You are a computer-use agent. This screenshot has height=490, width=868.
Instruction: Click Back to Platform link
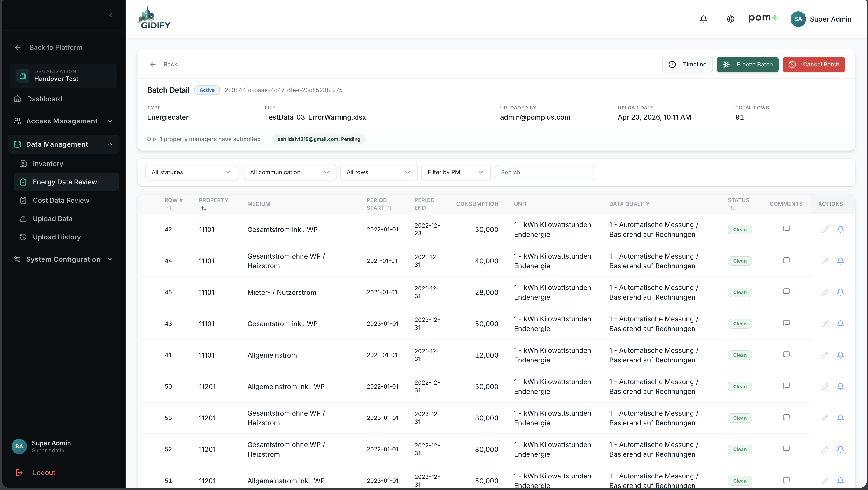[x=49, y=48]
